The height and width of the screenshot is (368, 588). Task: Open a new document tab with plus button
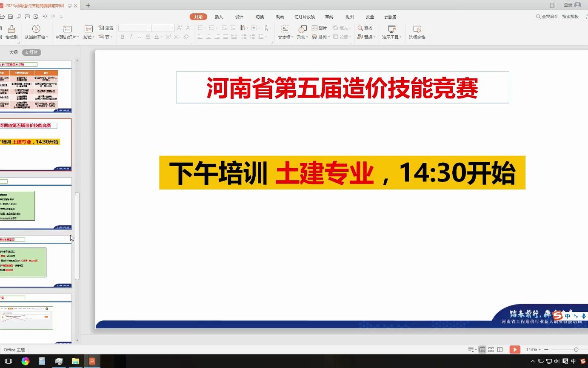click(x=88, y=6)
